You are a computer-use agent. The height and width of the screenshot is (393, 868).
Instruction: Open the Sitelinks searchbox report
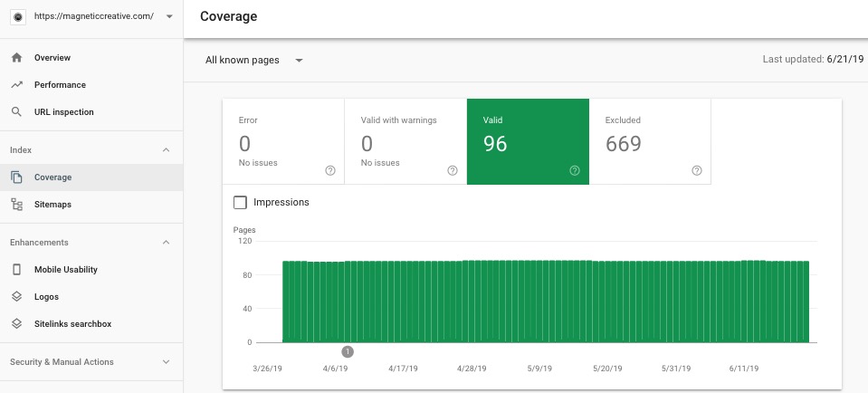point(72,324)
